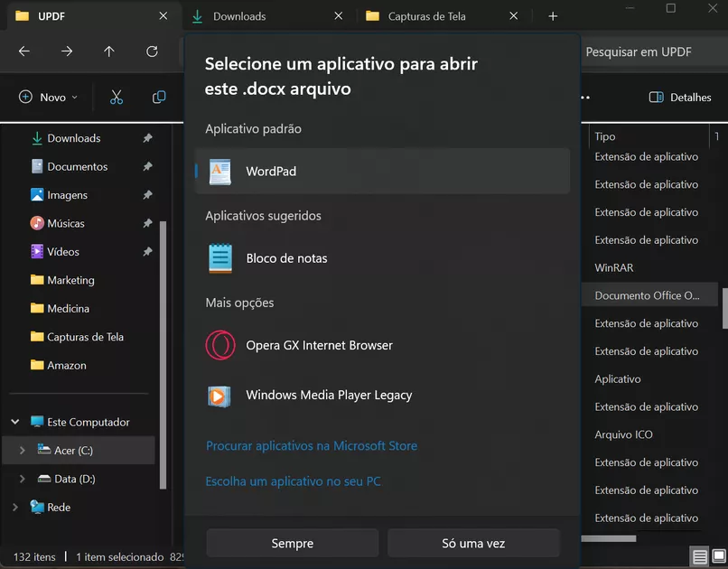The width and height of the screenshot is (728, 569).
Task: Navigate up one folder level
Action: click(x=107, y=51)
